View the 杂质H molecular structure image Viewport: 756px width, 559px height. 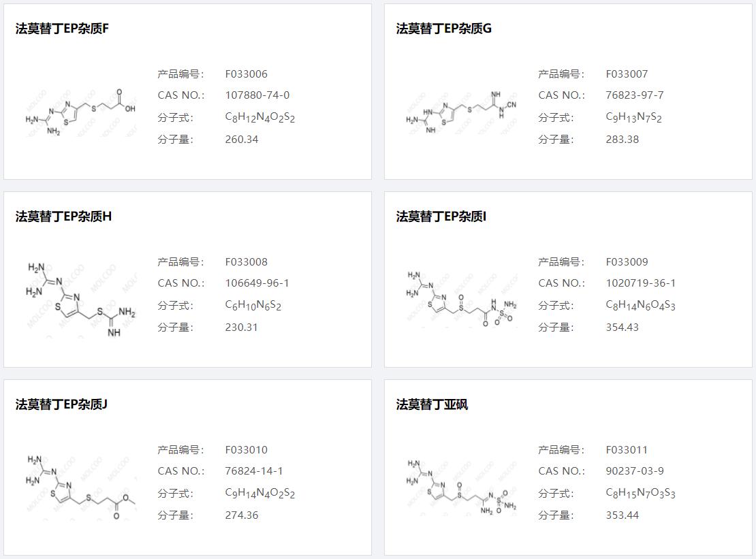(x=80, y=300)
